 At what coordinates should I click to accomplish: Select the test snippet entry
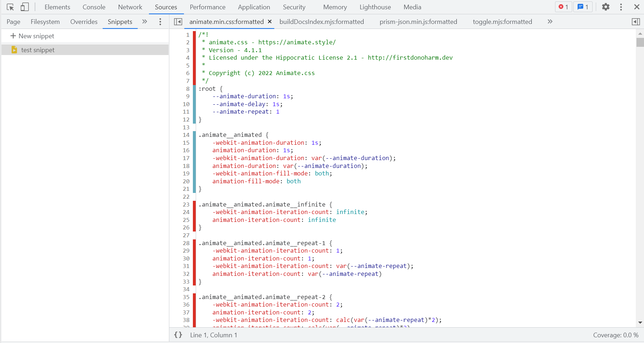pos(85,50)
